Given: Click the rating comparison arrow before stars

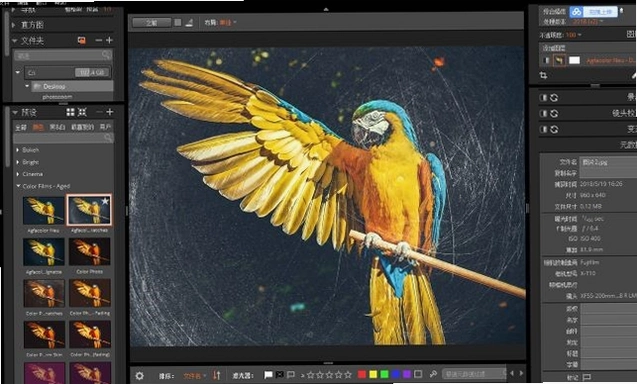Looking at the screenshot, I should [x=303, y=375].
